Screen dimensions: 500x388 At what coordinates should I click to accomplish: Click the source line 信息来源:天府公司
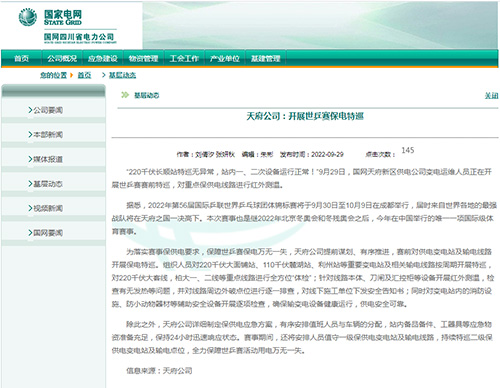[159, 371]
